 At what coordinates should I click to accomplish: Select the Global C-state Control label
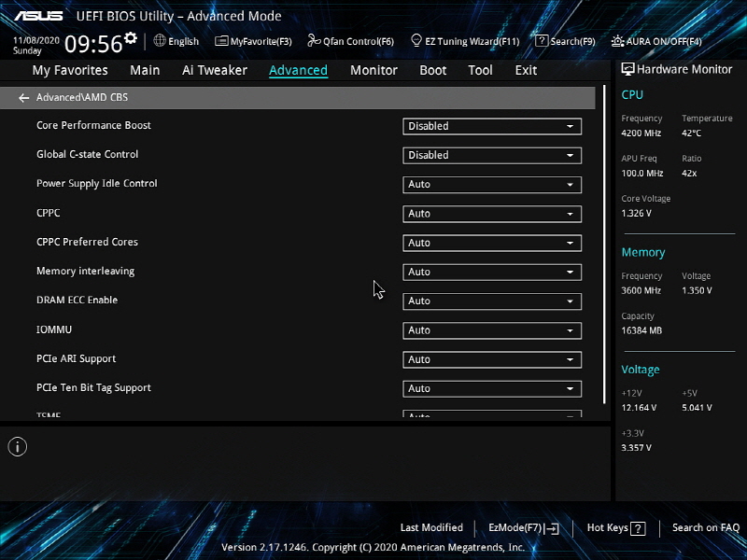click(87, 154)
